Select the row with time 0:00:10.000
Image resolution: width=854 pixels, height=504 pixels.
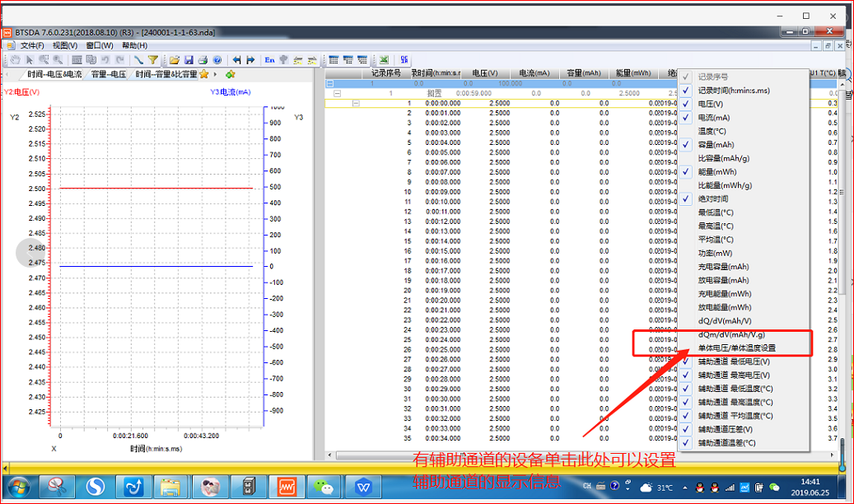point(501,202)
